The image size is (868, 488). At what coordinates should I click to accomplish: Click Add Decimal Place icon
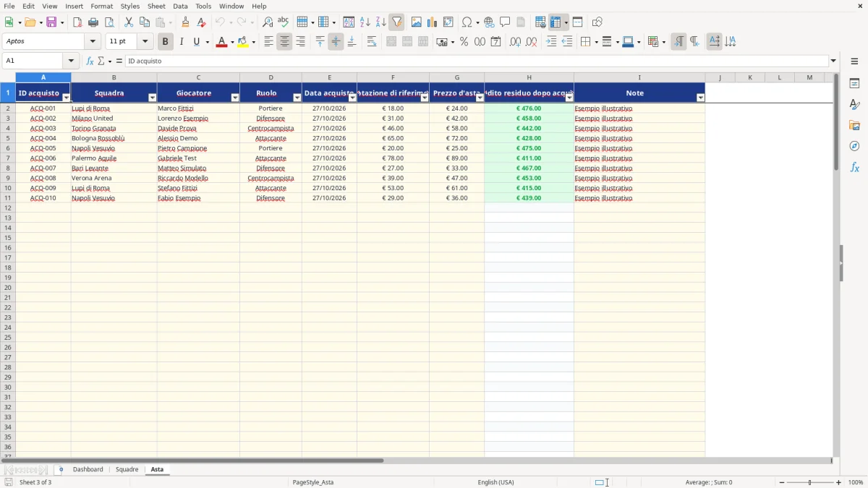[515, 42]
